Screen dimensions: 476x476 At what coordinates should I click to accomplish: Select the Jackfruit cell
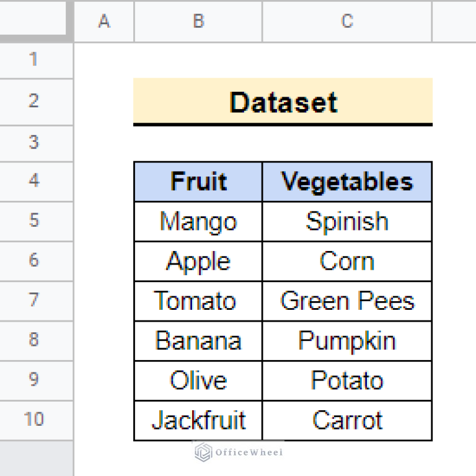(198, 420)
